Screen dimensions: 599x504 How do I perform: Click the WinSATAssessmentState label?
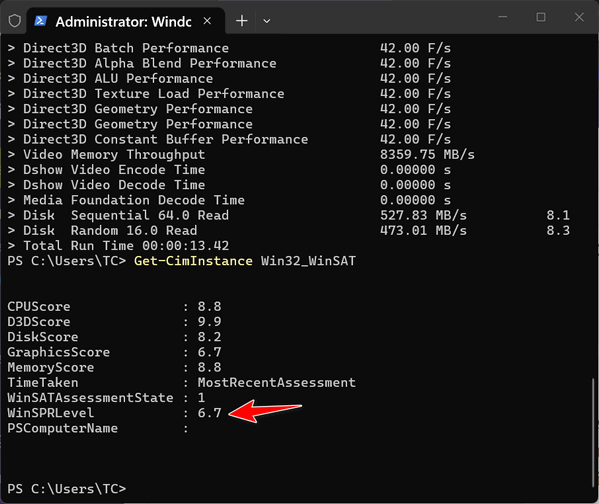coord(90,398)
